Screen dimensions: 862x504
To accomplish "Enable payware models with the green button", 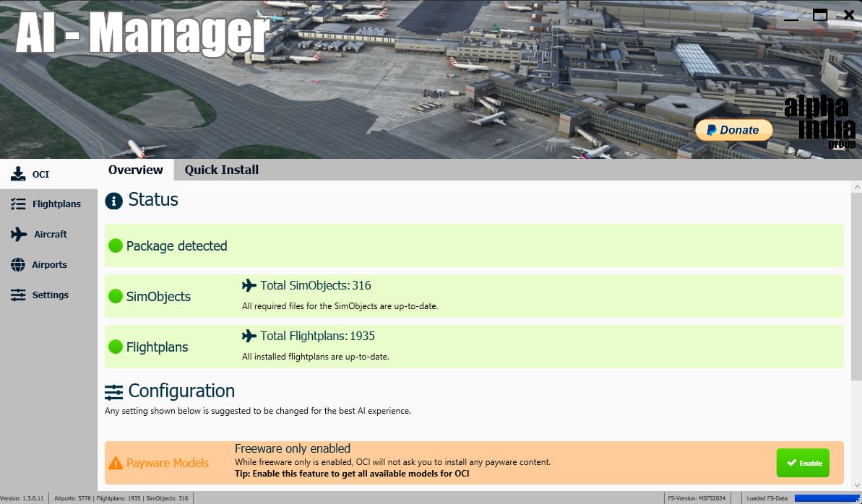I will tap(803, 463).
